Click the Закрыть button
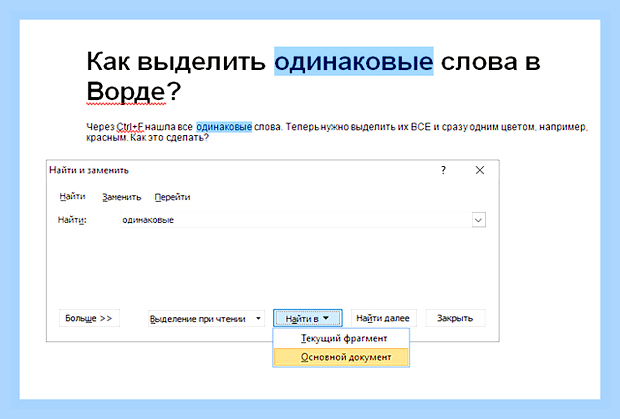 pyautogui.click(x=455, y=318)
